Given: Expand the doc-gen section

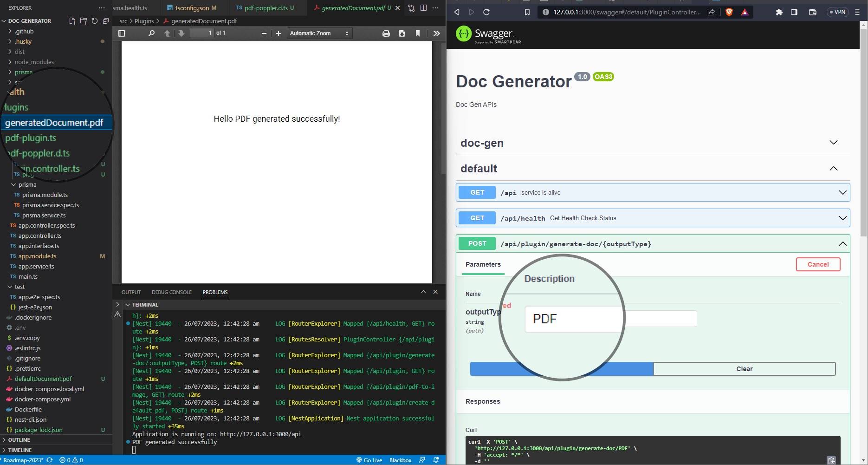Looking at the screenshot, I should [833, 143].
